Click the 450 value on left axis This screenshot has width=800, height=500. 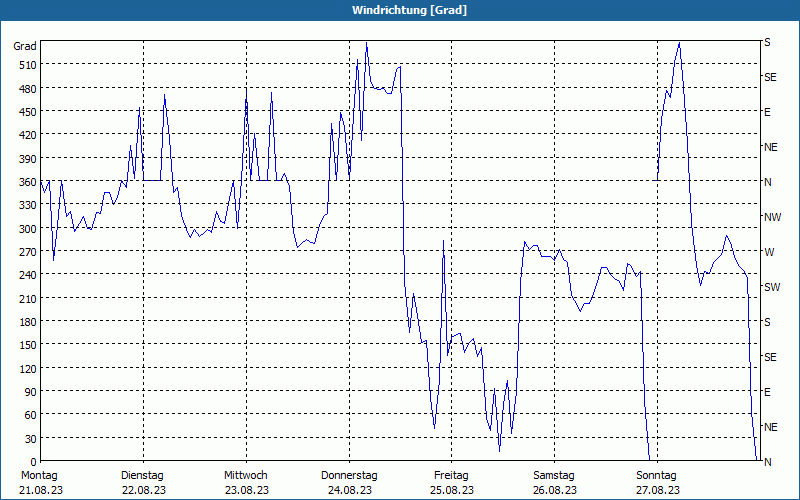pos(25,111)
